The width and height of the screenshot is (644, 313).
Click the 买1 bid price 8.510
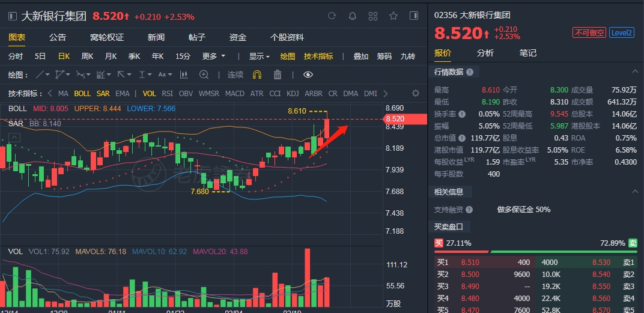coord(470,262)
